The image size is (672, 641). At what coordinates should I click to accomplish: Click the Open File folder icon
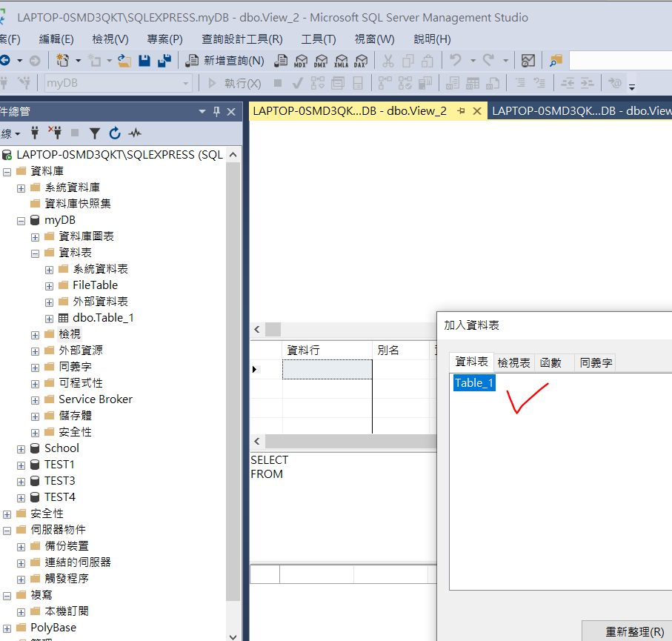click(x=124, y=61)
